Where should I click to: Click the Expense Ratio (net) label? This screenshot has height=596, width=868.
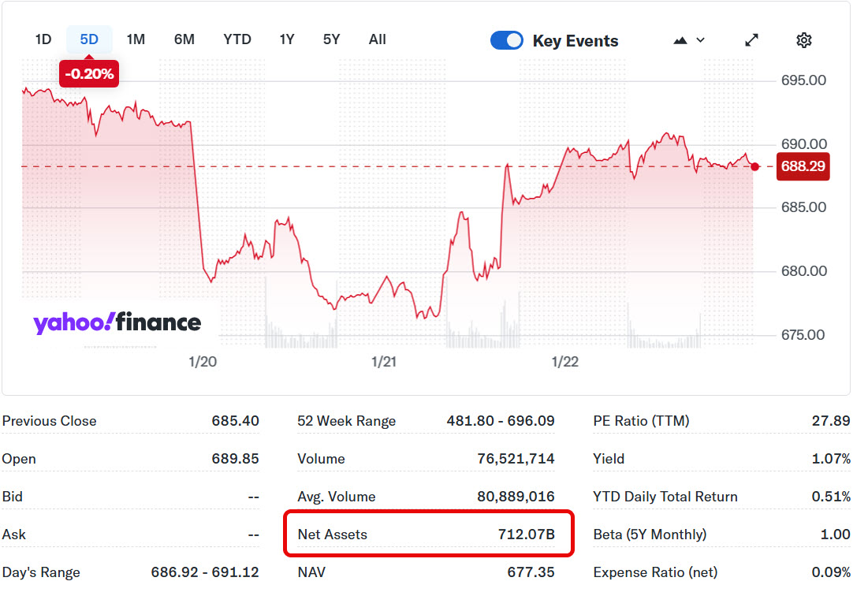(x=654, y=572)
